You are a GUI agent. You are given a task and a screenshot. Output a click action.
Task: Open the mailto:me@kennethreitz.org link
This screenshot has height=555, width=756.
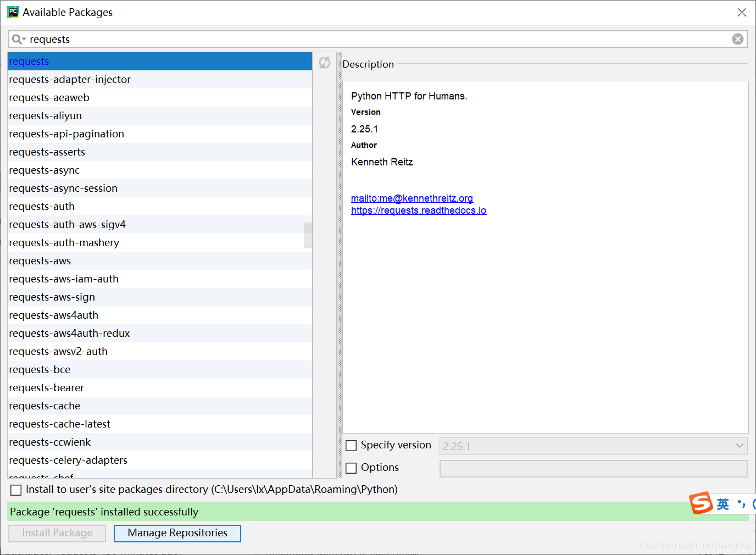[412, 198]
